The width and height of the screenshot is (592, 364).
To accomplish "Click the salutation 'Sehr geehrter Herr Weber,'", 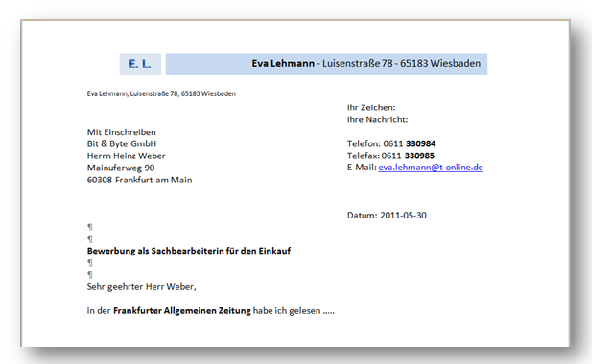I will (x=142, y=287).
